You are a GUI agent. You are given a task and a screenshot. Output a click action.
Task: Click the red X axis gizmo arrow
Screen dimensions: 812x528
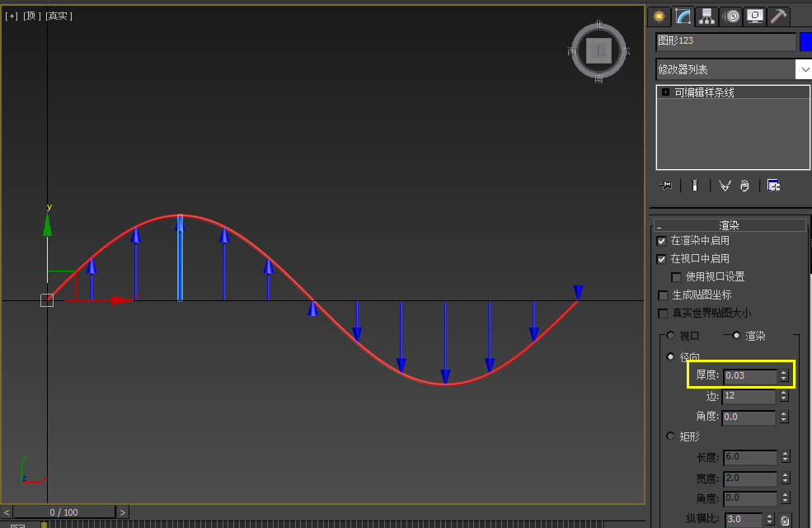pyautogui.click(x=122, y=300)
